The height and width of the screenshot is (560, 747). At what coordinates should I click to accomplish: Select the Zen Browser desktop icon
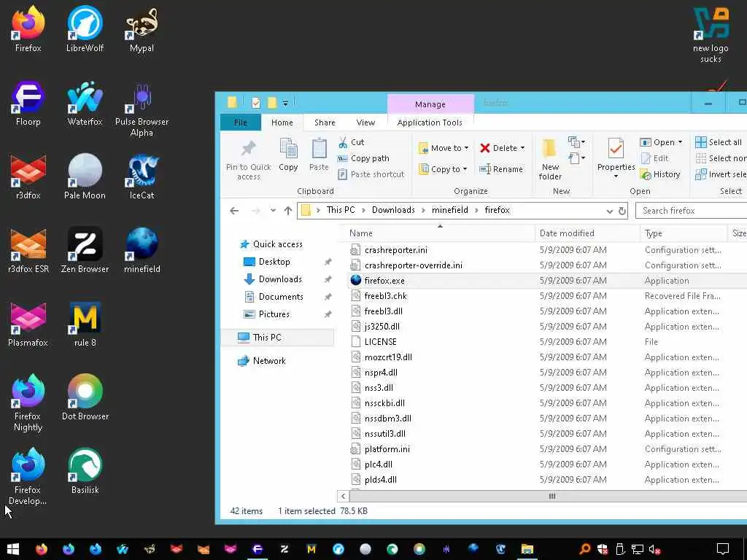point(85,250)
